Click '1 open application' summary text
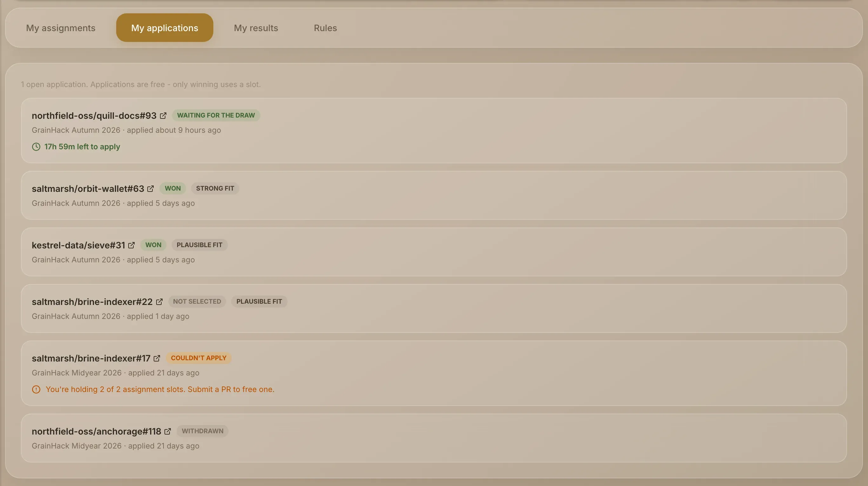868x486 pixels. (141, 84)
